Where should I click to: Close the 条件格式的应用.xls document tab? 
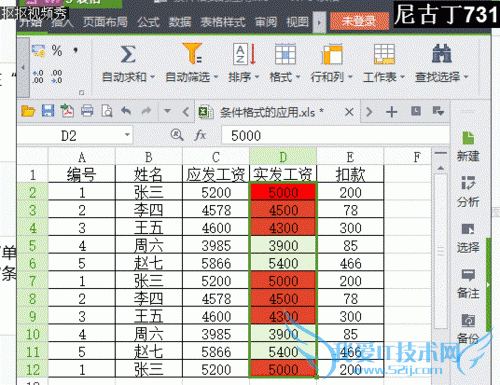coord(349,112)
